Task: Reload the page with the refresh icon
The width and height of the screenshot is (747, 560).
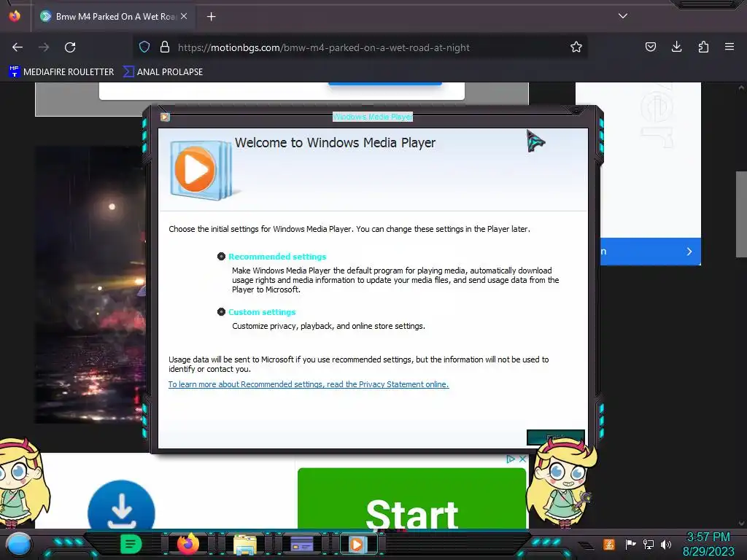Action: pos(70,47)
